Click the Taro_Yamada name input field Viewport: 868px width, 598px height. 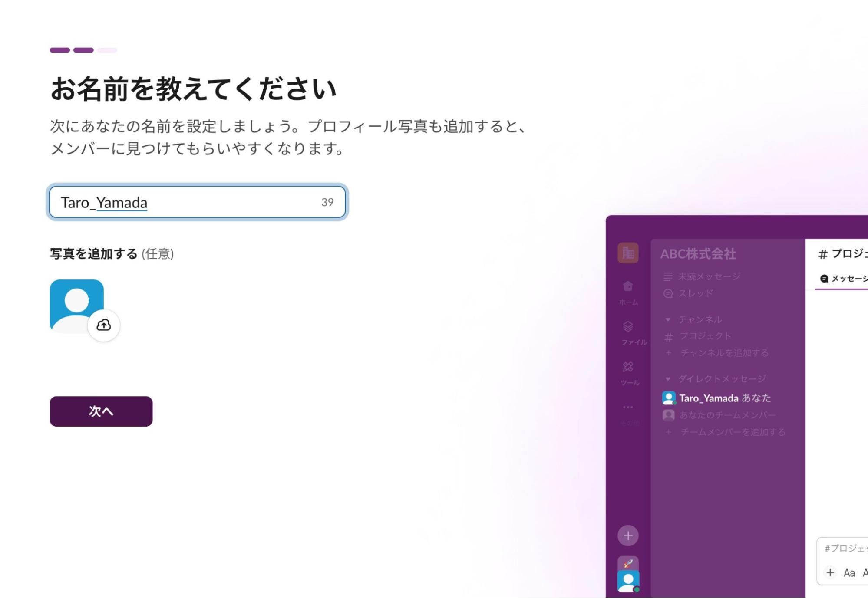[197, 202]
